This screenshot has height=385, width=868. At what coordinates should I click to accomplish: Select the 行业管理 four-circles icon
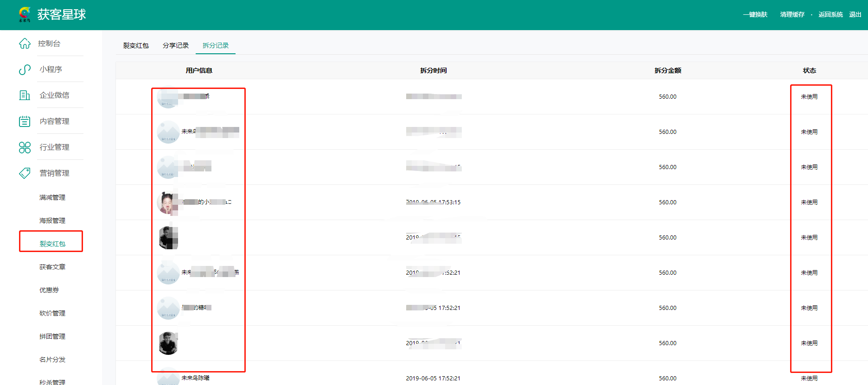(25, 147)
